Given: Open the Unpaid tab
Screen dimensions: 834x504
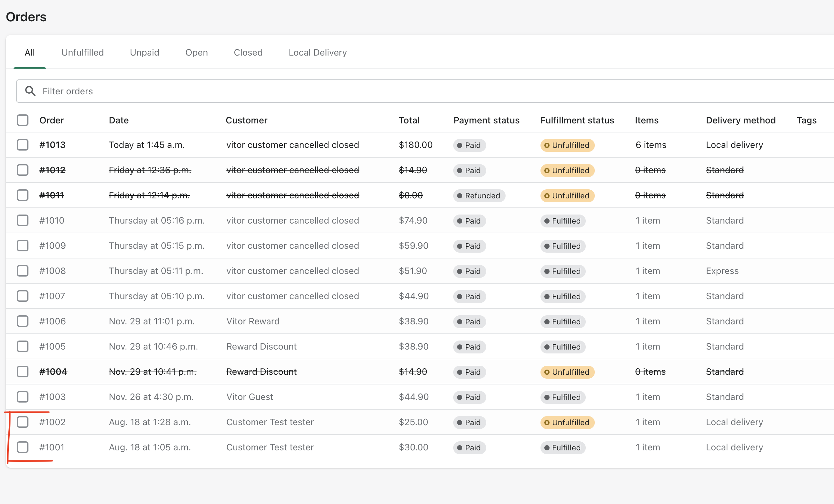Looking at the screenshot, I should point(144,52).
